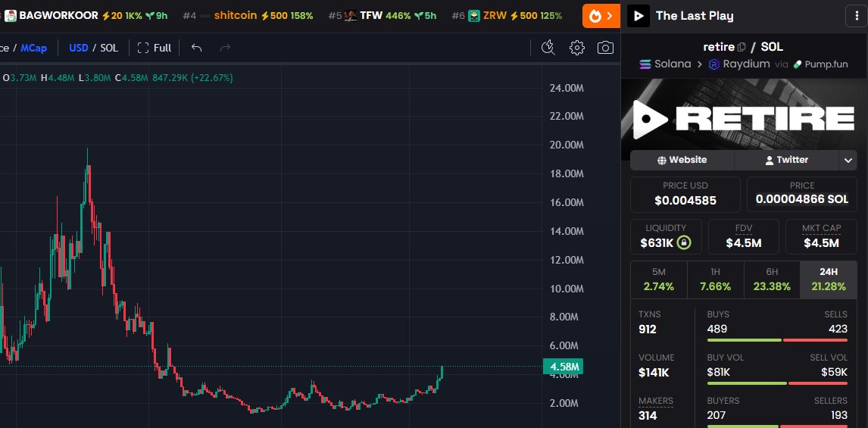Image resolution: width=868 pixels, height=428 pixels.
Task: Open trending token BAGWORKOOR
Action: point(86,15)
